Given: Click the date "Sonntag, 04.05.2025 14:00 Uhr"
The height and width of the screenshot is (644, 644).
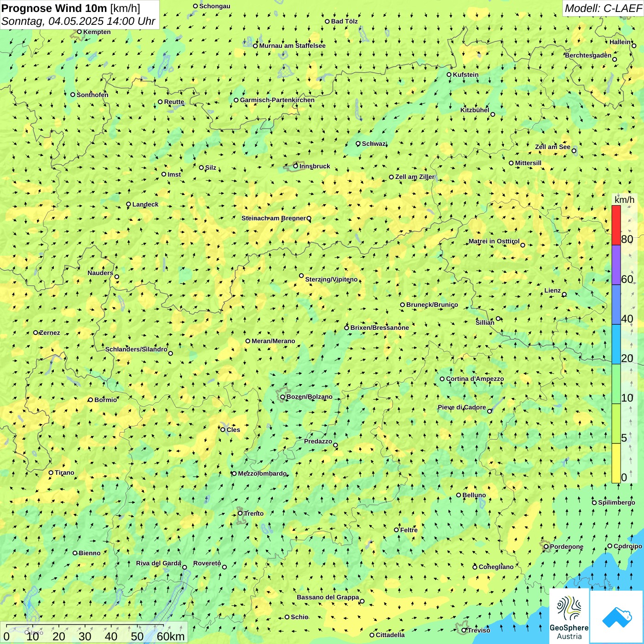Looking at the screenshot, I should click(78, 21).
